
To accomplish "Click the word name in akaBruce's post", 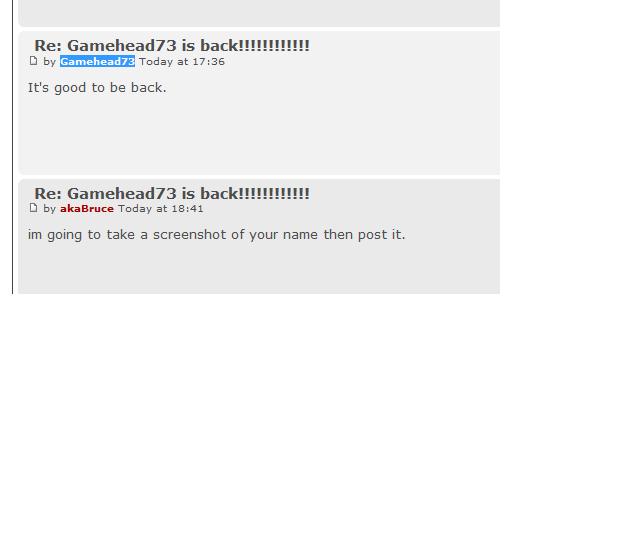I will click(300, 234).
